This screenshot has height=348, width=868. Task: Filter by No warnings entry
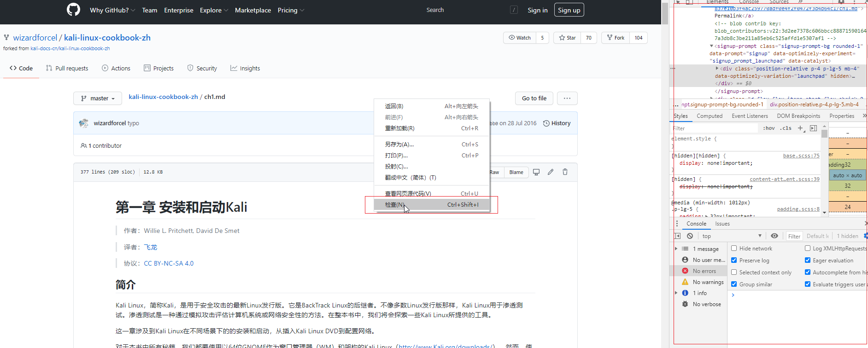click(x=703, y=282)
